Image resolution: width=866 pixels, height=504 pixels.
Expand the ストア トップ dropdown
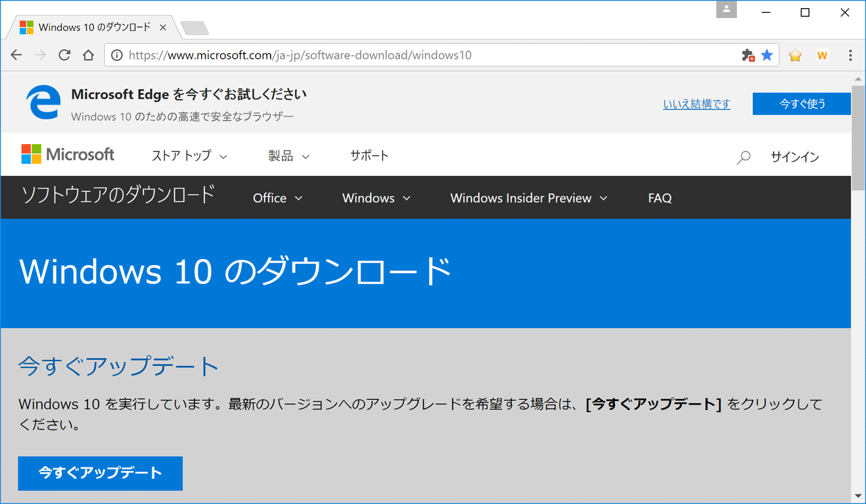[x=189, y=156]
